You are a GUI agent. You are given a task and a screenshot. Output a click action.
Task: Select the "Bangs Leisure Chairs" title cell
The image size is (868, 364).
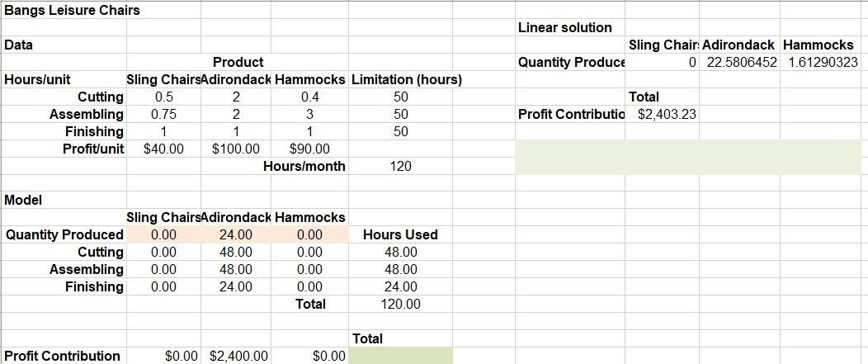pos(72,10)
